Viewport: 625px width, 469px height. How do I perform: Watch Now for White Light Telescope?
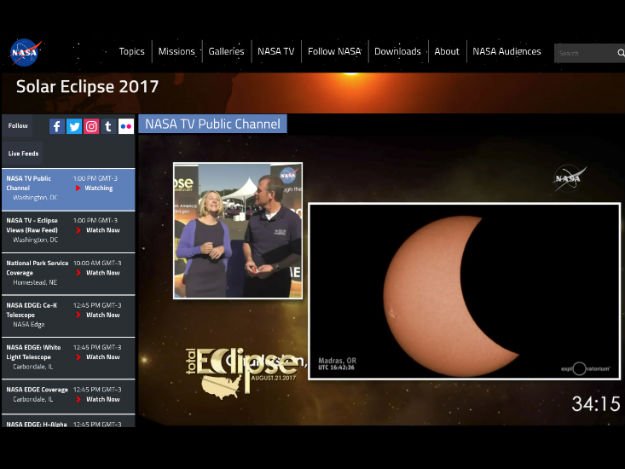[x=103, y=357]
